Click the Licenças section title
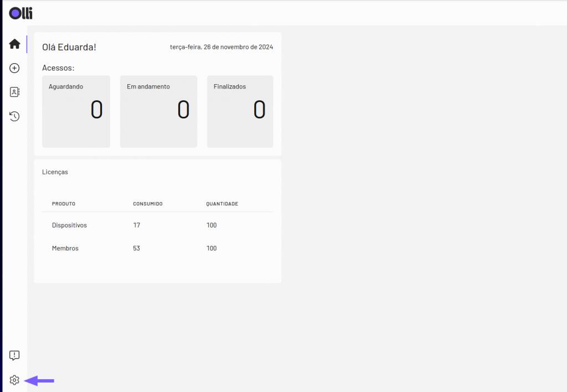The height and width of the screenshot is (392, 567). pos(55,172)
